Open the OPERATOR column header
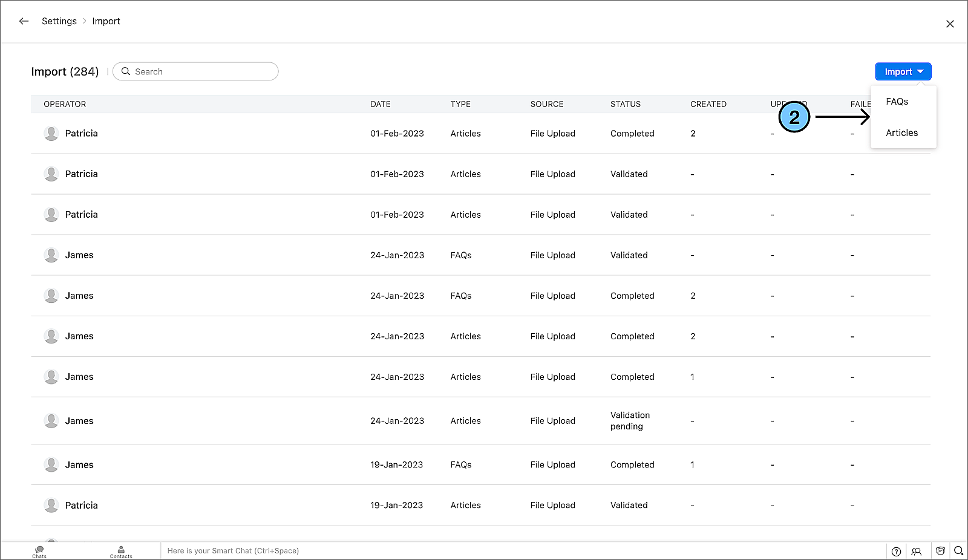The height and width of the screenshot is (560, 968). [65, 104]
